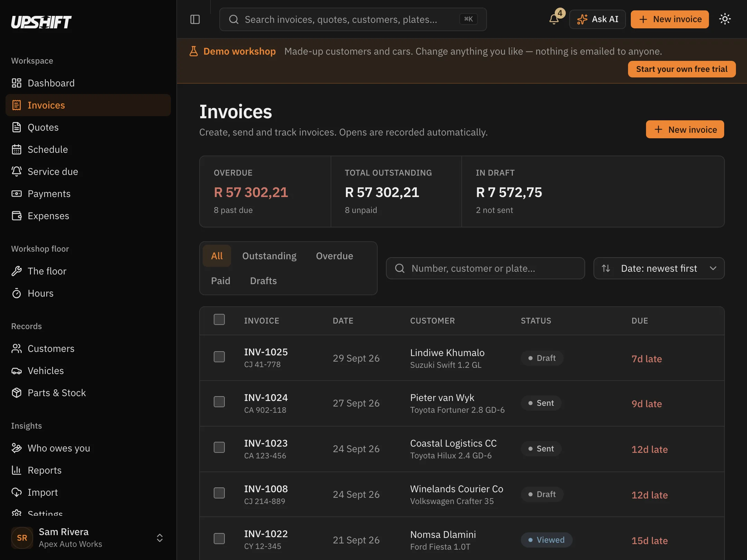This screenshot has height=560, width=747.
Task: Select checkbox for INV-1025
Action: [219, 357]
